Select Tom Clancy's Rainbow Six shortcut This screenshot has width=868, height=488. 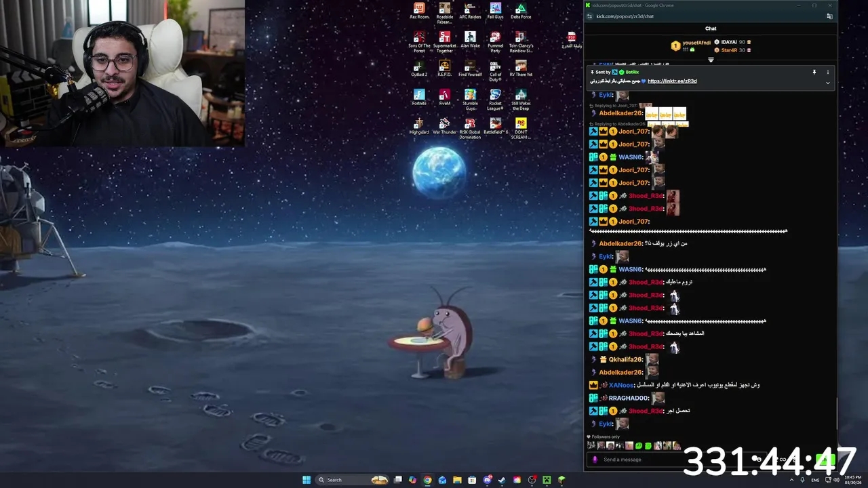[x=521, y=42]
